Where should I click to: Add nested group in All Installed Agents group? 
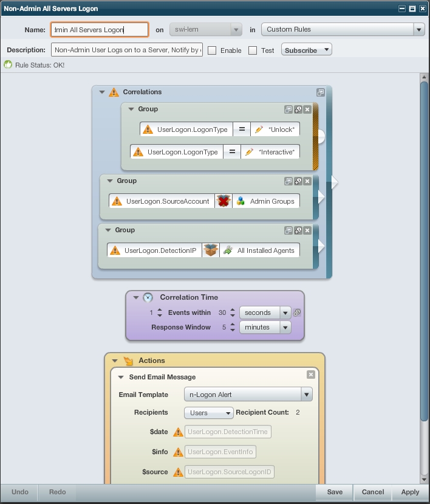click(288, 230)
